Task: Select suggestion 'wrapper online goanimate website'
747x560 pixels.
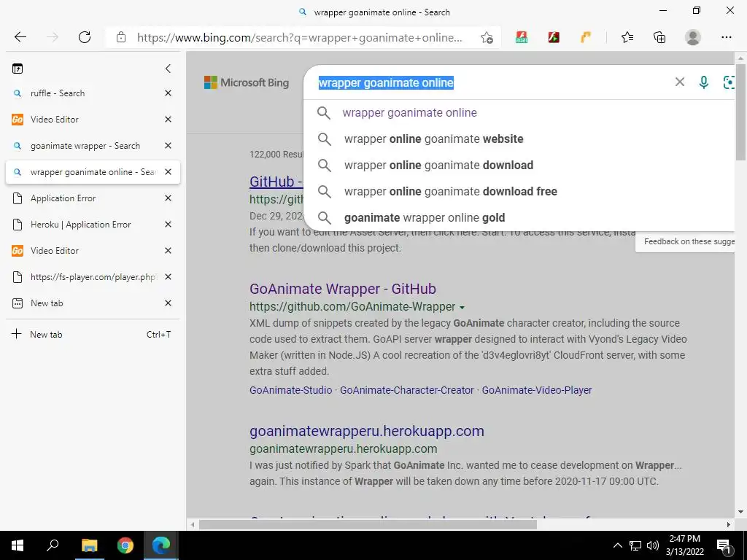Action: [519, 139]
